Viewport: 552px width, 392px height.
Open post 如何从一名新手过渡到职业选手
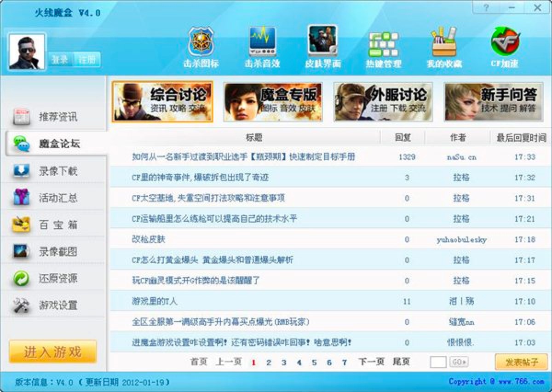point(243,157)
